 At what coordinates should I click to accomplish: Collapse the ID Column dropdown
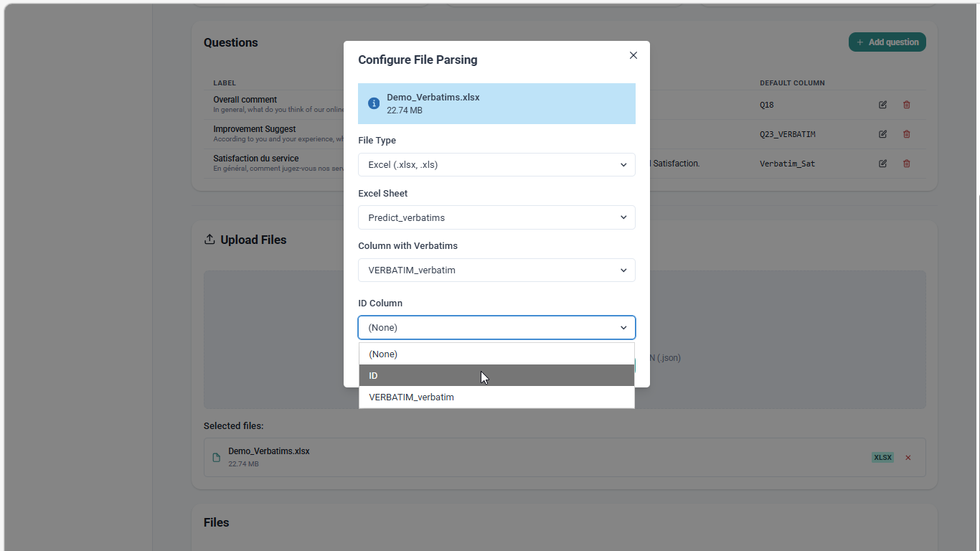(496, 327)
